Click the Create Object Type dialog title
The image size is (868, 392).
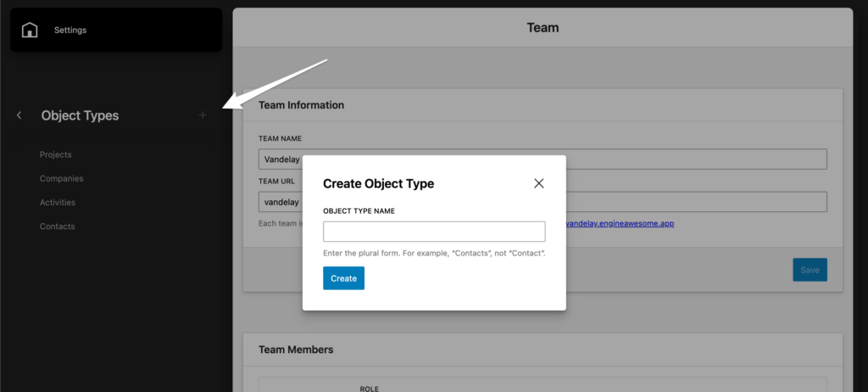coord(378,183)
